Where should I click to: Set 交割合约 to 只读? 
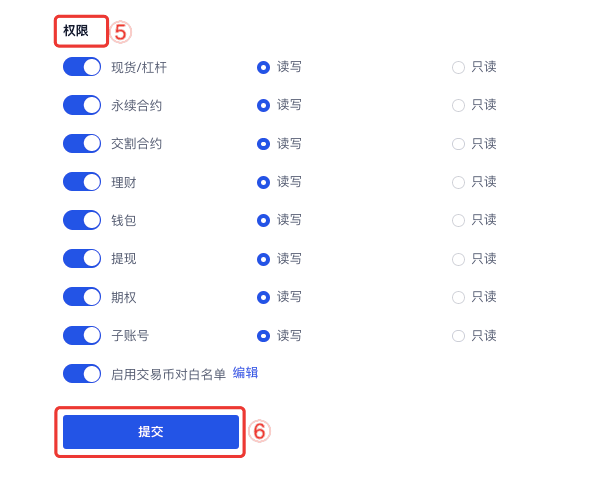[459, 144]
